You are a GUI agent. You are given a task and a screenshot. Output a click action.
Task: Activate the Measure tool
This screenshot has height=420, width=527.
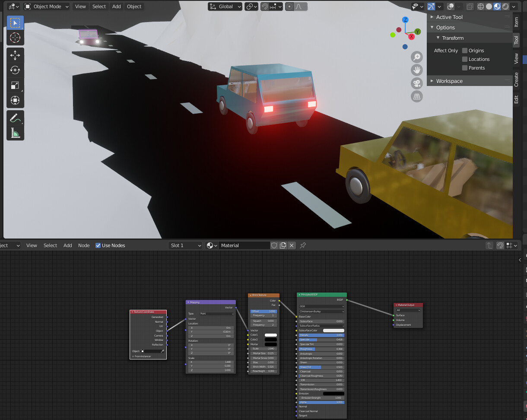[15, 133]
